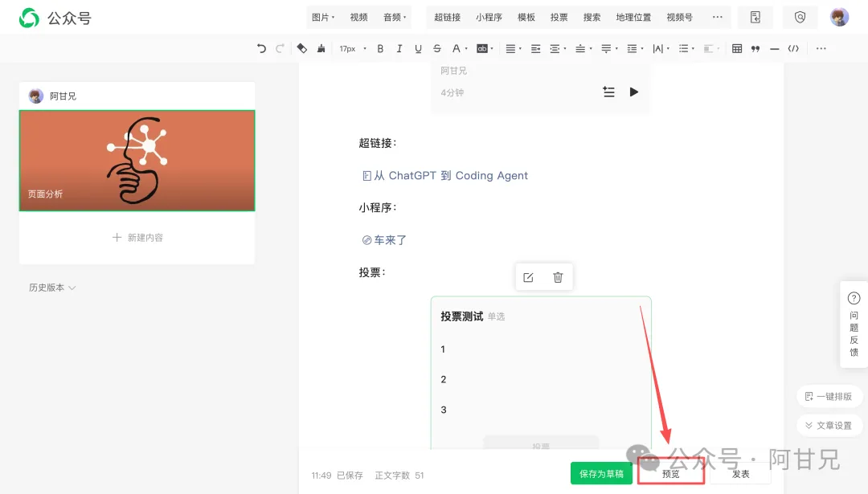Open audio playlist icon in the audio card
The height and width of the screenshot is (494, 868).
608,92
